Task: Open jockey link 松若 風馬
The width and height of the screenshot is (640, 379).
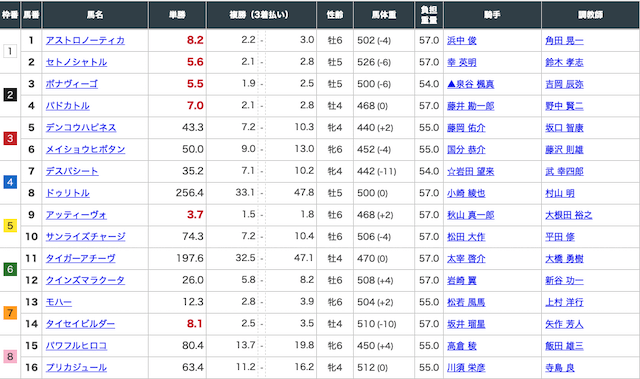Action: tap(466, 302)
